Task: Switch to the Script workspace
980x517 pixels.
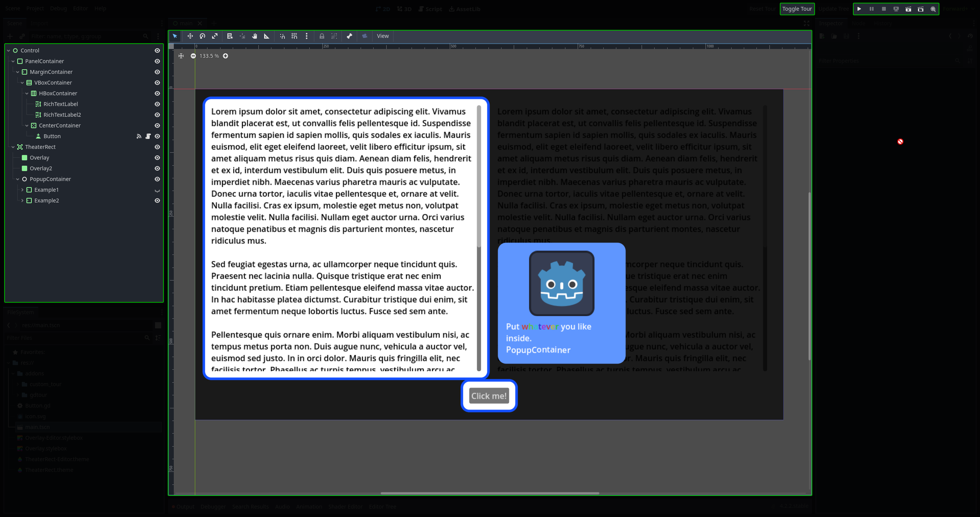Action: pos(430,9)
